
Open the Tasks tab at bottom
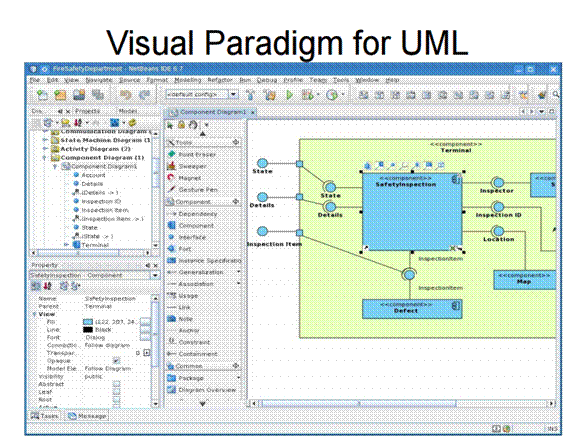[x=45, y=416]
